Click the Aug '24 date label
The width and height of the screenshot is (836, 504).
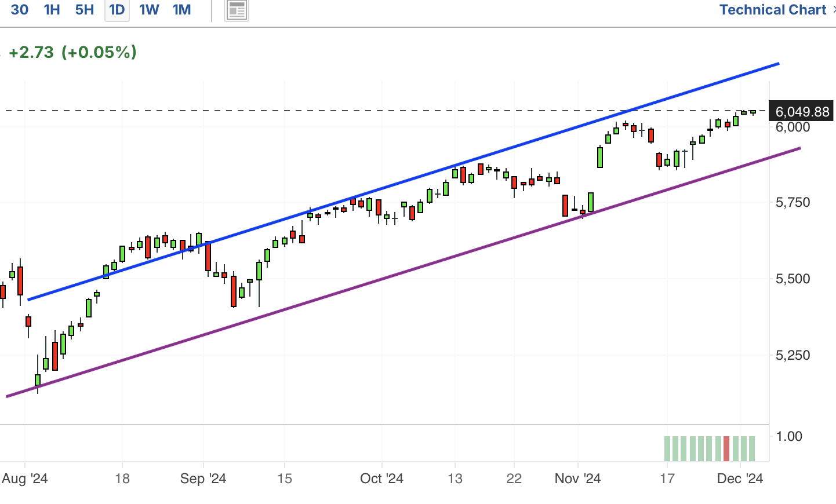(25, 479)
